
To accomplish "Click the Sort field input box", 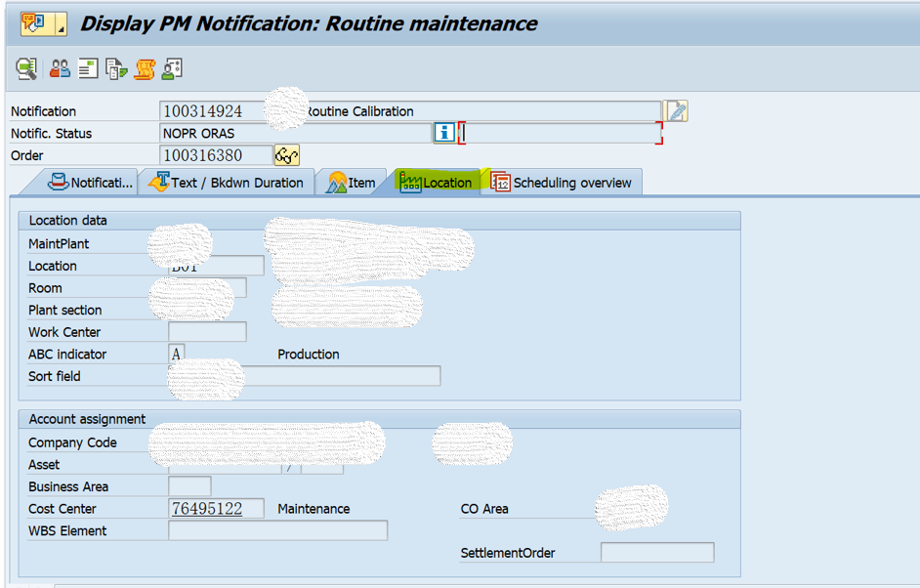I will 305,376.
